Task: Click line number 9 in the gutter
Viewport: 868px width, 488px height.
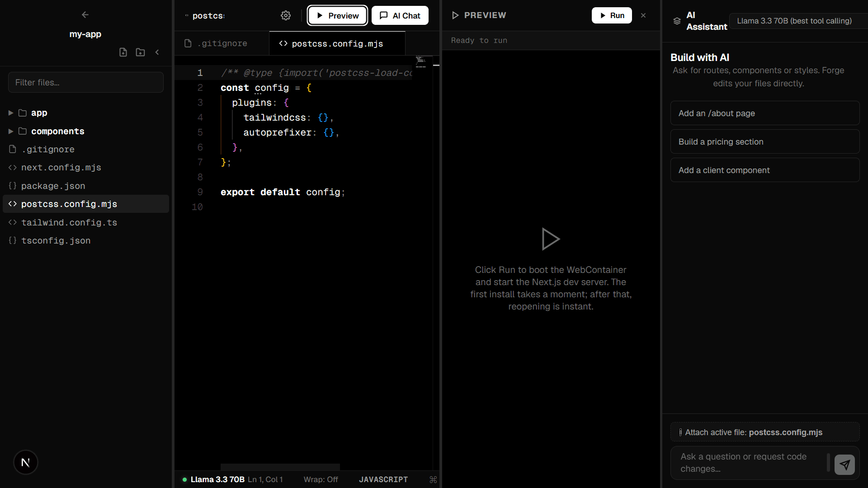Action: pos(200,192)
